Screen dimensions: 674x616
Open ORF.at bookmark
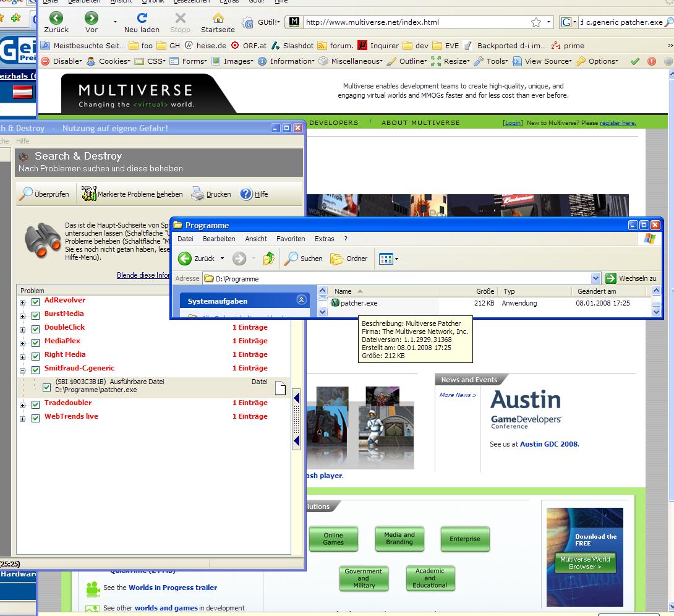[x=249, y=46]
